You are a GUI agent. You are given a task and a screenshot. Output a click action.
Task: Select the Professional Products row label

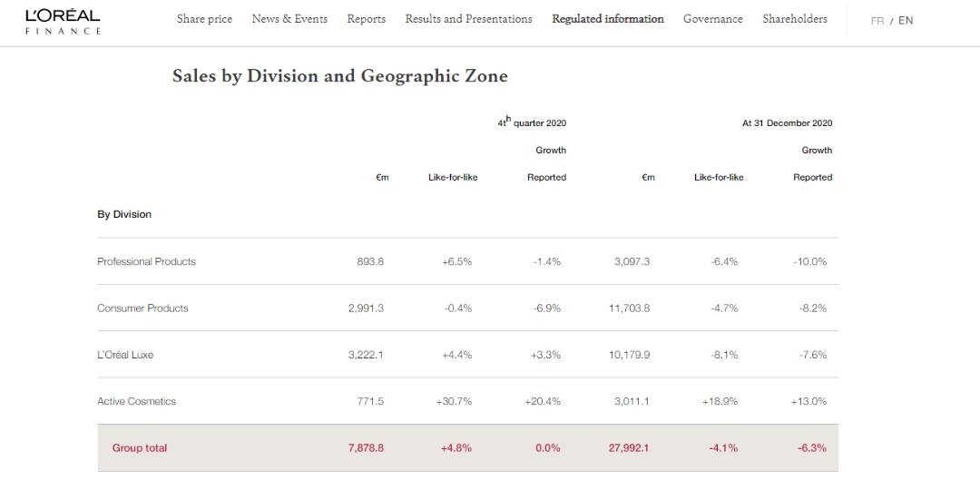coord(146,261)
